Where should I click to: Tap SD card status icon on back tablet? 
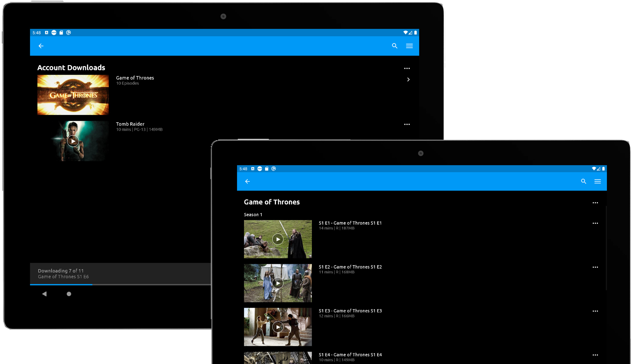[61, 33]
